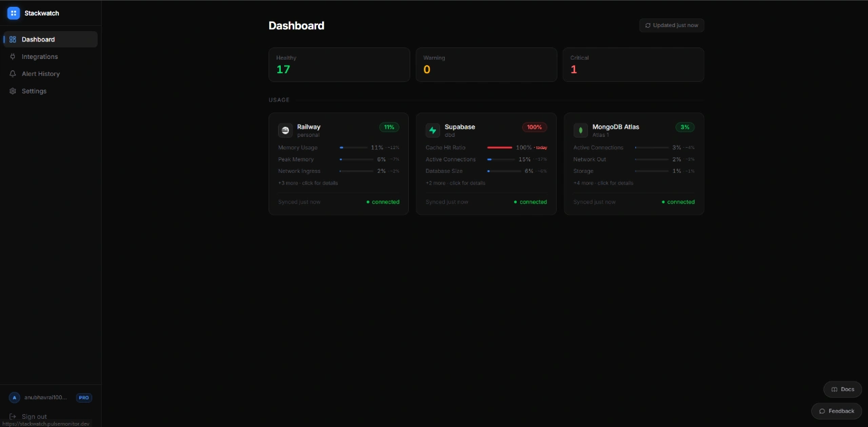This screenshot has width=868, height=427.
Task: Click the Peak Memory metric label
Action: point(296,159)
